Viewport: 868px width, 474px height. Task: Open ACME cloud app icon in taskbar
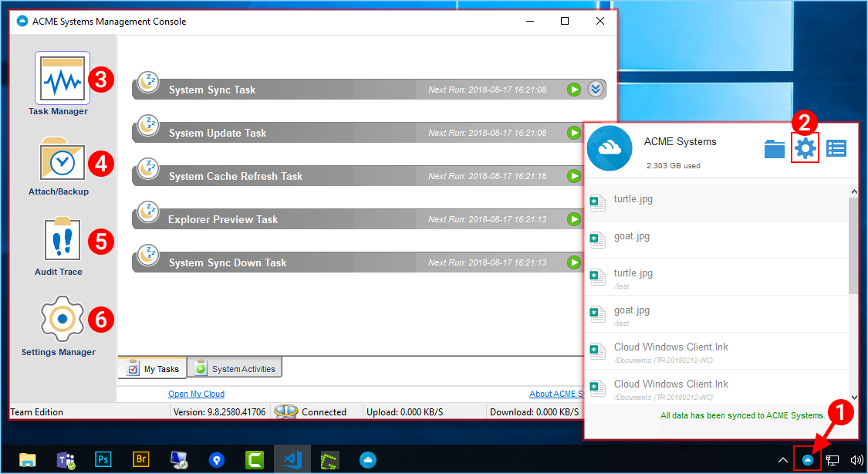click(x=367, y=459)
